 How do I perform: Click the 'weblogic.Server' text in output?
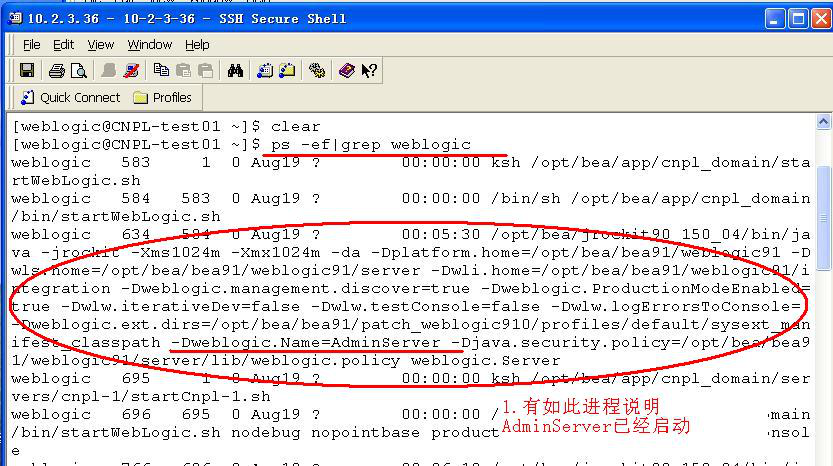(x=486, y=361)
